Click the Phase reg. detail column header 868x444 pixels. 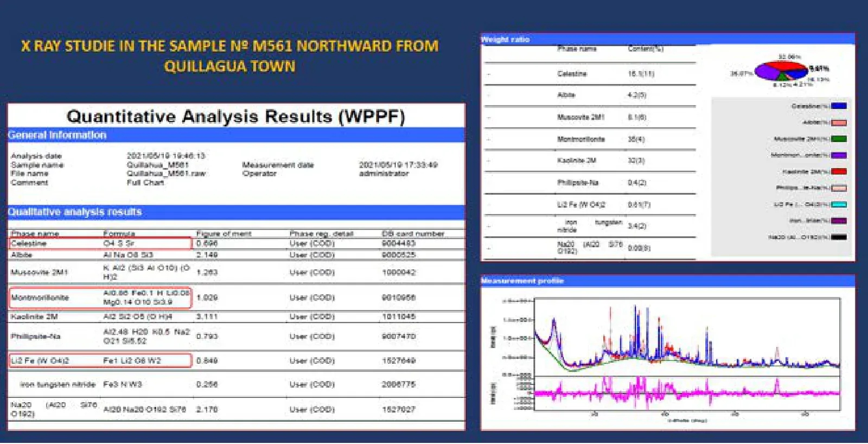[x=321, y=233]
